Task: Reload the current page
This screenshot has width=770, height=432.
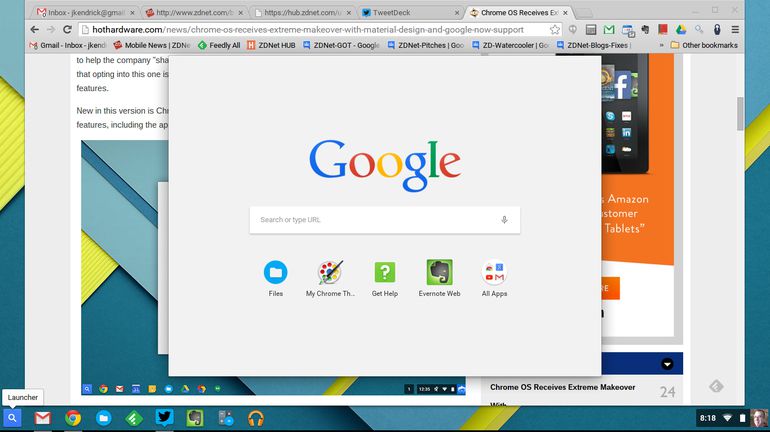Action: click(67, 29)
